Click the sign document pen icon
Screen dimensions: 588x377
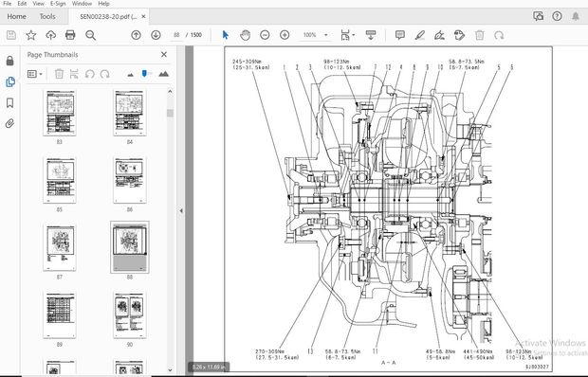[439, 35]
